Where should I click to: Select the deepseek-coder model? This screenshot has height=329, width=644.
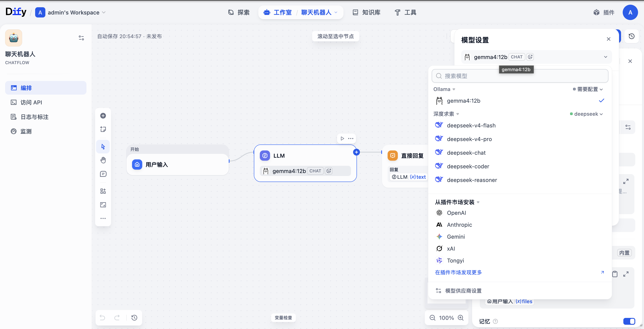[520, 166]
